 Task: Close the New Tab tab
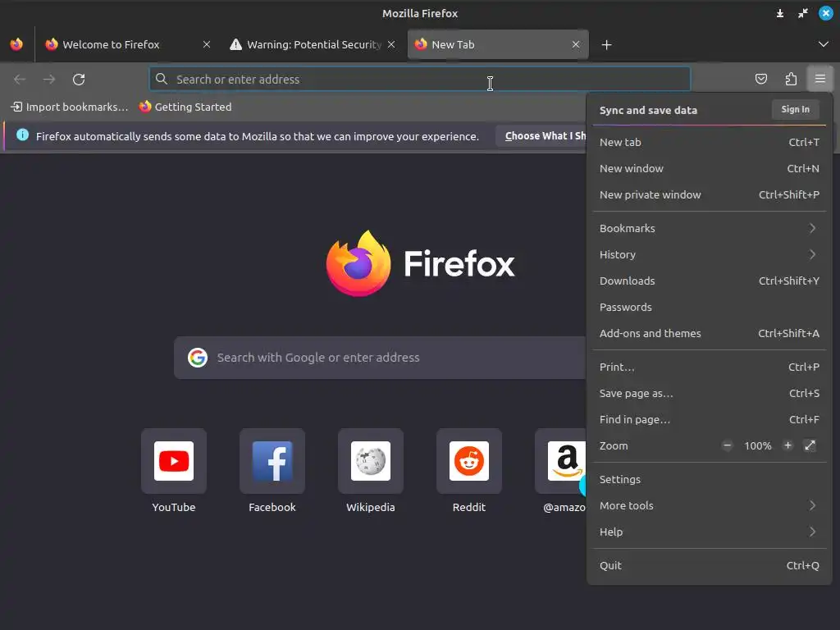click(576, 44)
